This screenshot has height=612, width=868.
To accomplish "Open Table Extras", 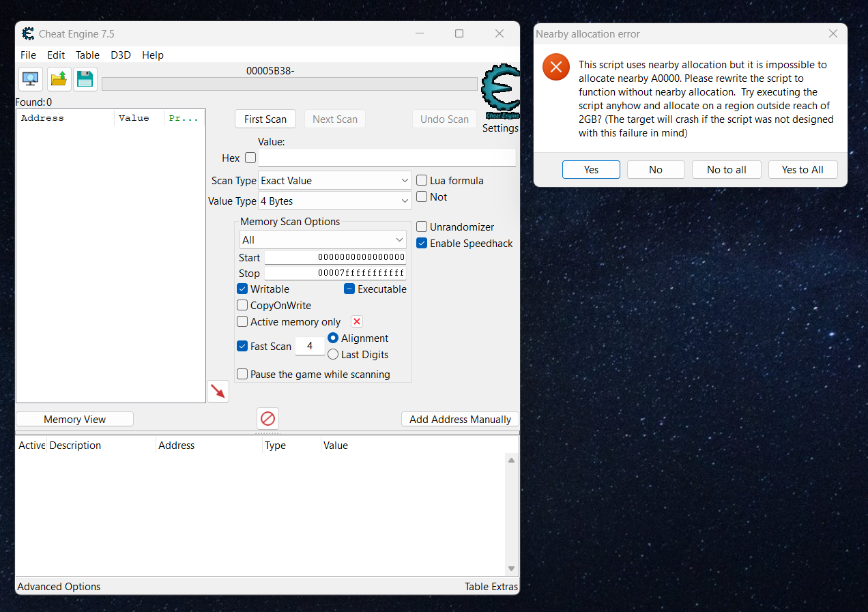I will click(491, 586).
